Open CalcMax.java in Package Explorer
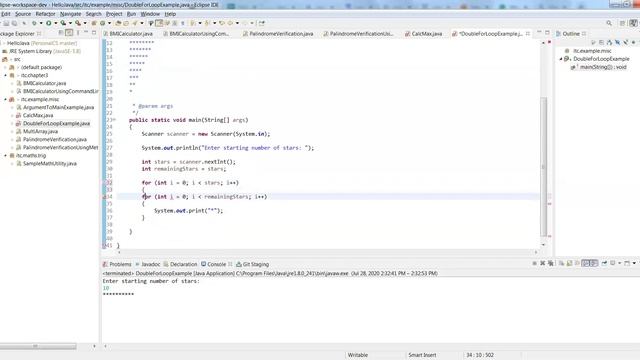The width and height of the screenshot is (640, 360). pyautogui.click(x=38, y=116)
